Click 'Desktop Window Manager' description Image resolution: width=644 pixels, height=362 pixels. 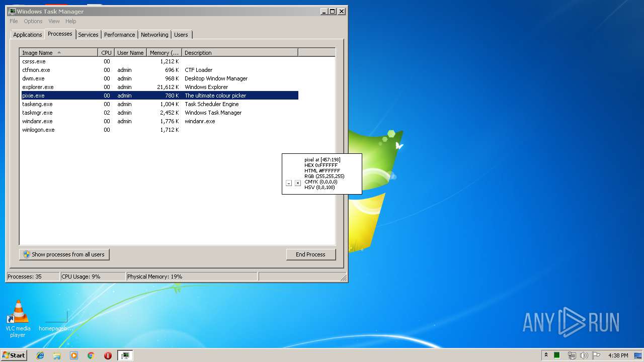click(216, 78)
